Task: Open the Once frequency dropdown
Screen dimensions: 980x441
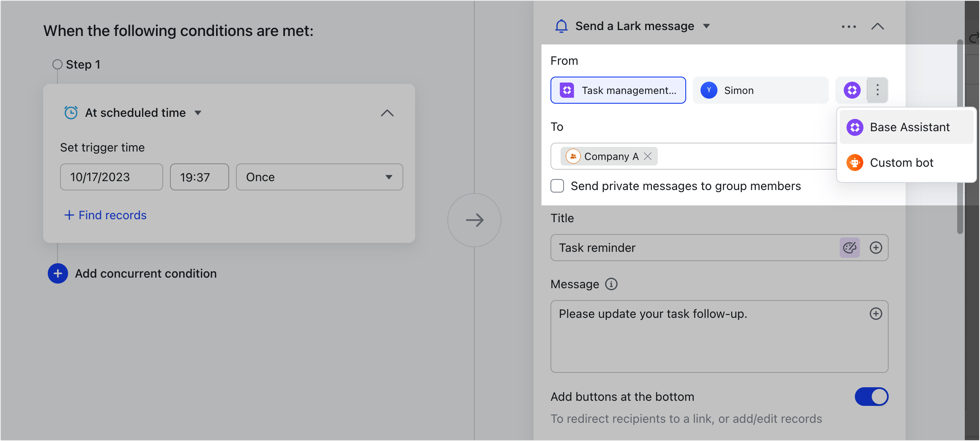Action: pos(319,177)
